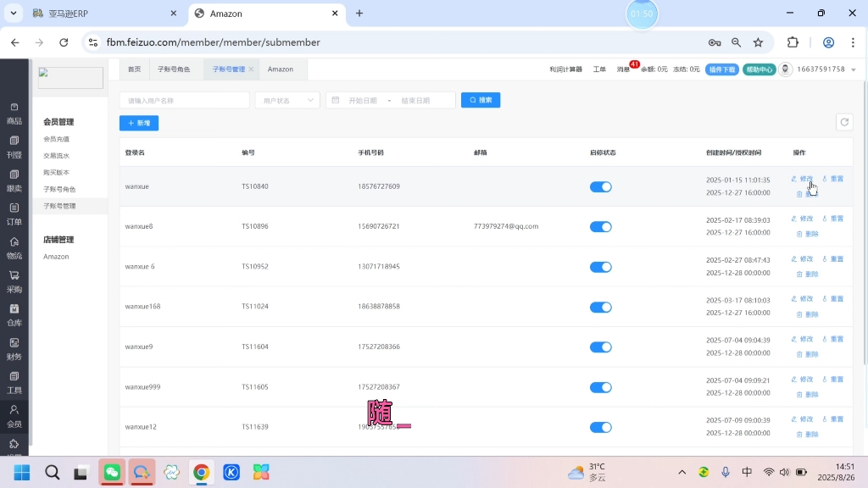Screen dimensions: 868x488
Task: Toggle the enable status switch for wanxue8
Action: point(601,227)
